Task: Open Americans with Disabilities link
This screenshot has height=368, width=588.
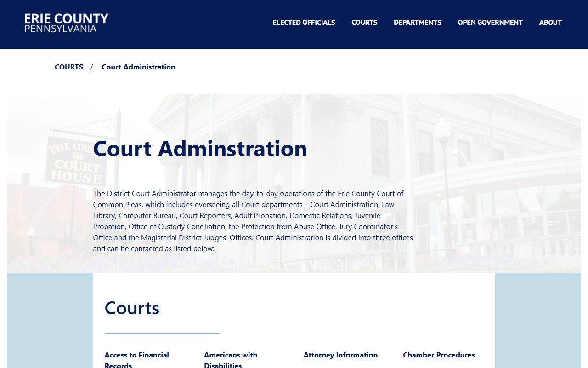Action: pyautogui.click(x=231, y=360)
